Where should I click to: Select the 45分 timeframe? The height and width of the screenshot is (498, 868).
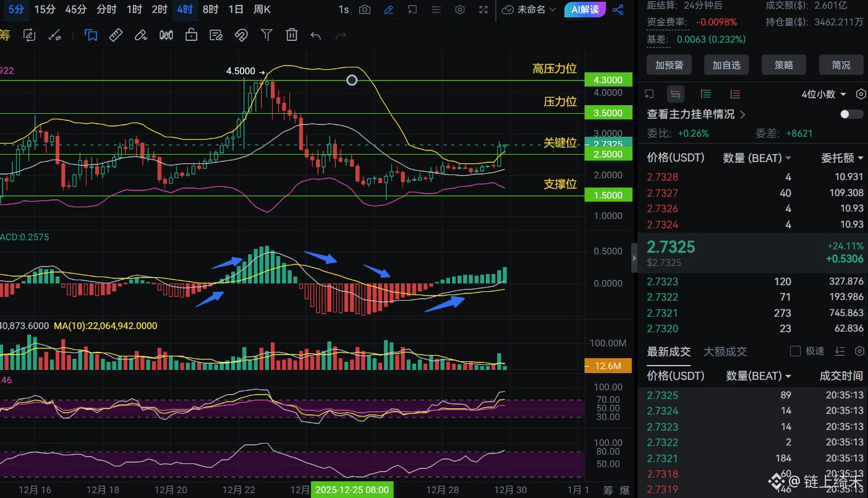(x=76, y=9)
